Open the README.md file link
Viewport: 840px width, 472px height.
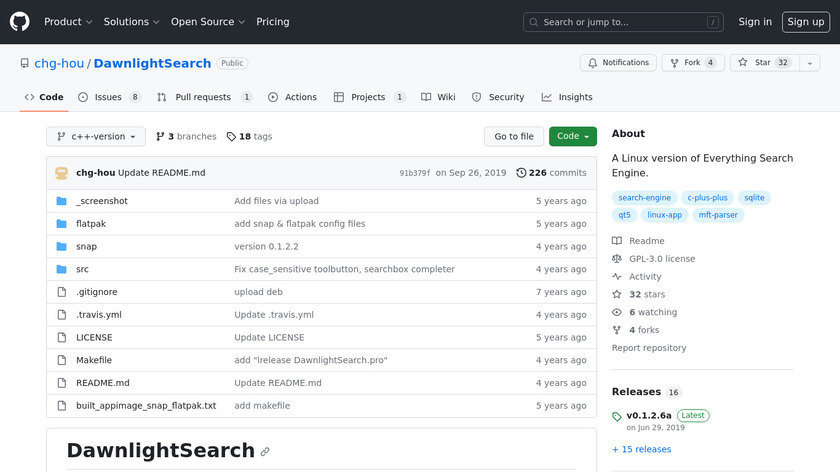103,383
